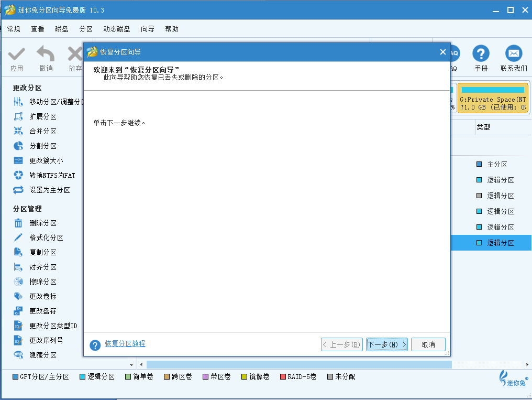Open the Partition (分区) menu
This screenshot has width=532, height=400.
(x=86, y=29)
